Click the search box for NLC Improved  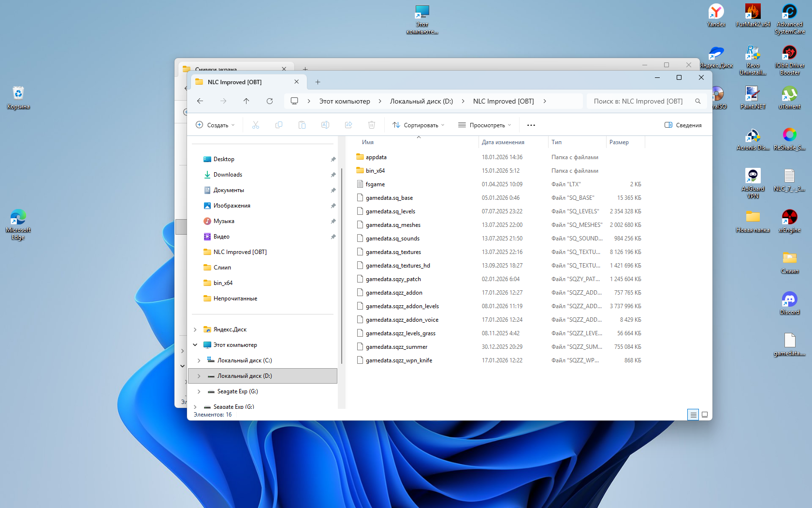coord(638,101)
